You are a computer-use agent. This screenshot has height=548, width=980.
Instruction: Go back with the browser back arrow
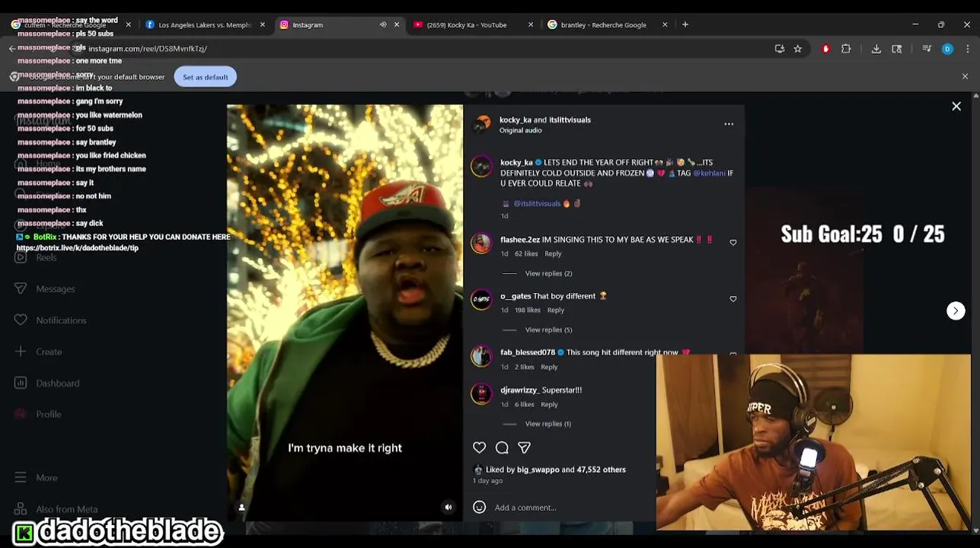click(12, 49)
